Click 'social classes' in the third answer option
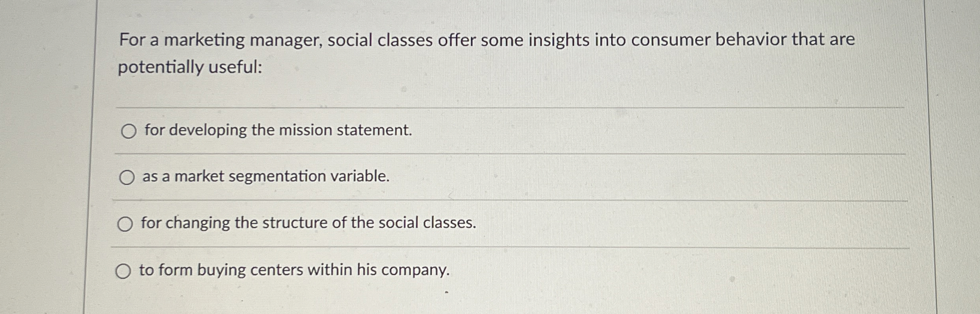Viewport: 980px width, 314px height. pyautogui.click(x=427, y=223)
